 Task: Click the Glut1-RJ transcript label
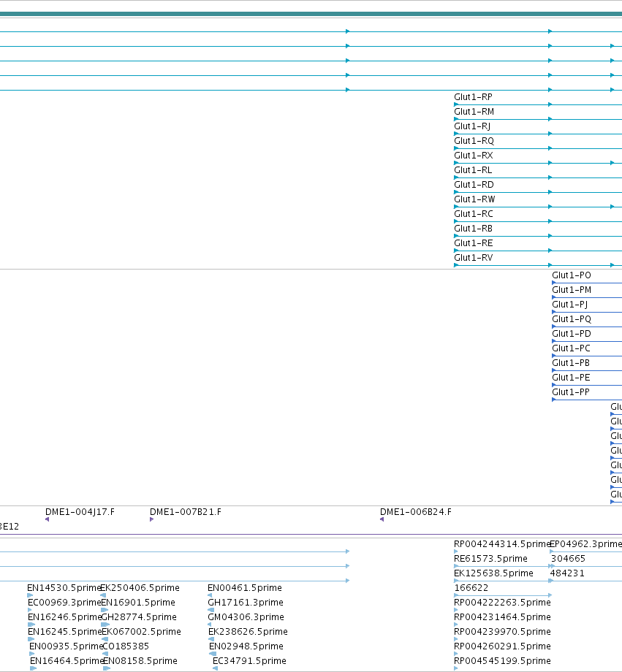[472, 126]
